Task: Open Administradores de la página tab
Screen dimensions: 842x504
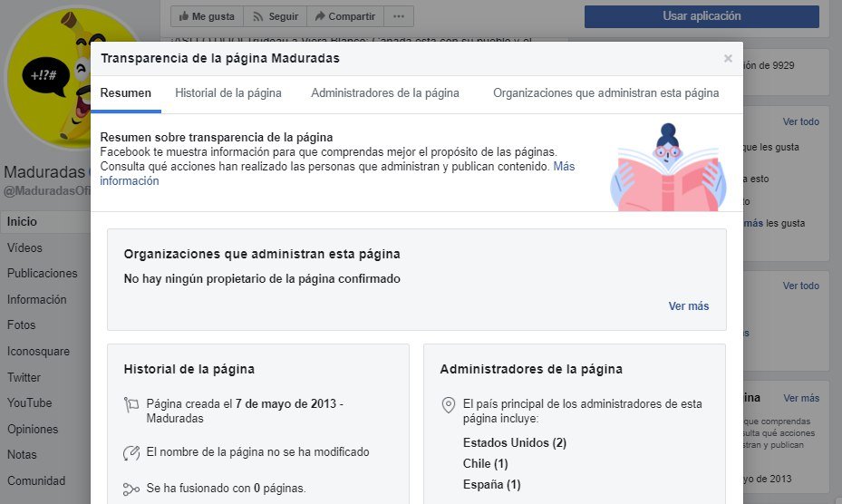Action: tap(385, 93)
